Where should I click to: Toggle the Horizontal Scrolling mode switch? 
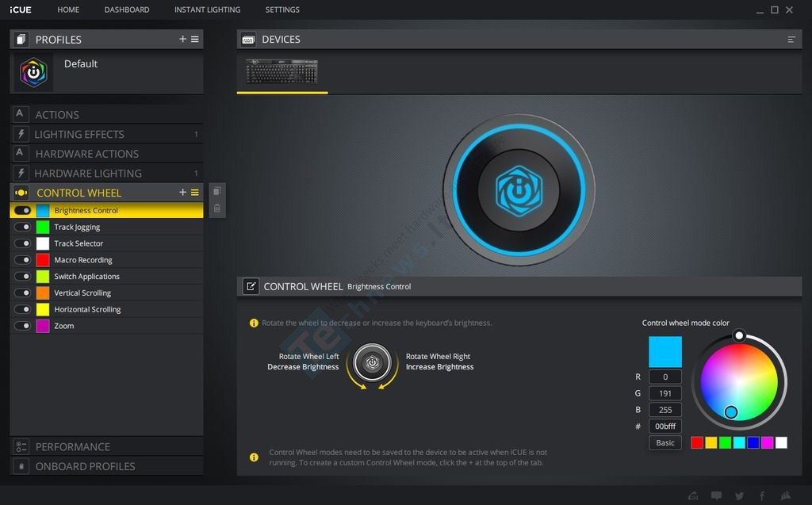[x=23, y=309]
